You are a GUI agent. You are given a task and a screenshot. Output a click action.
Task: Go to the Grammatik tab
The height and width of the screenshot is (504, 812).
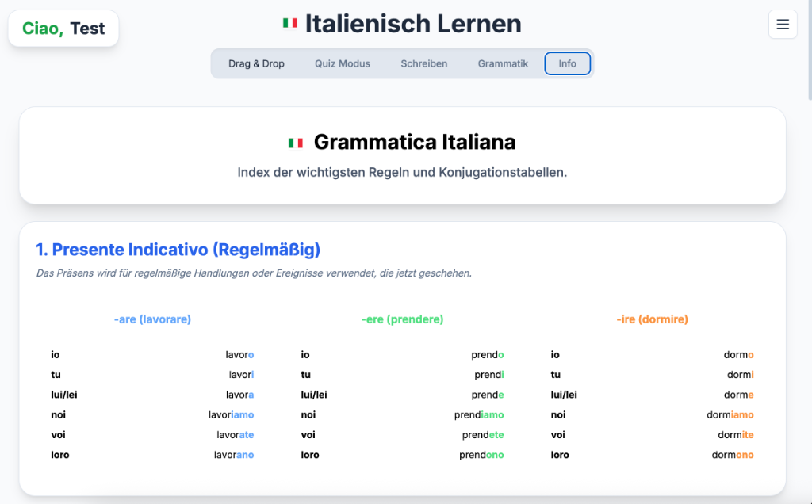pos(503,63)
